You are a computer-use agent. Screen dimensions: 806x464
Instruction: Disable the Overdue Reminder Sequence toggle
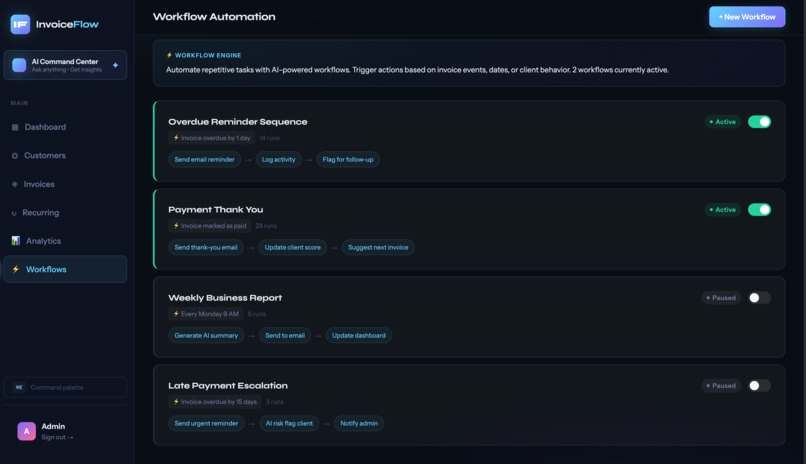[x=759, y=122]
